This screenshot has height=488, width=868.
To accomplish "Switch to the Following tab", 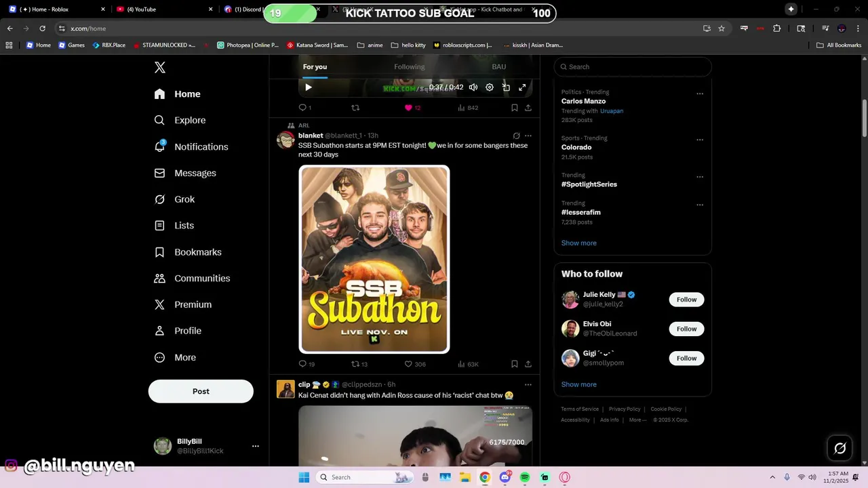I will (x=410, y=66).
